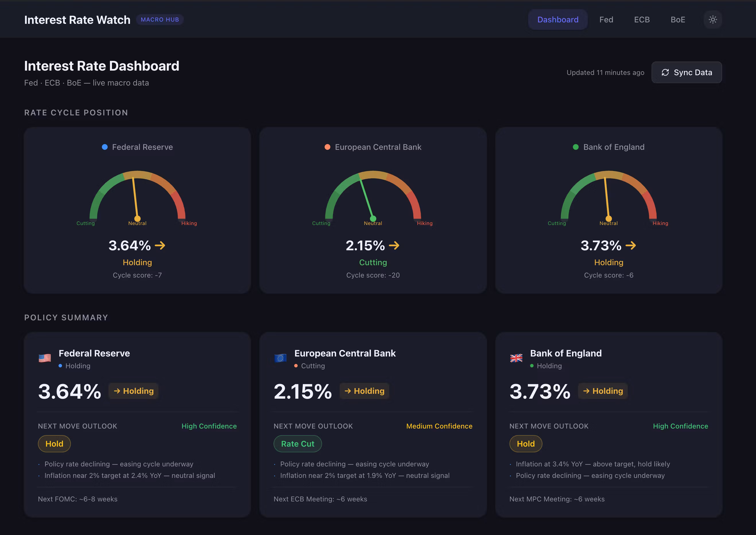
Task: Click the European Union flag icon
Action: (280, 358)
